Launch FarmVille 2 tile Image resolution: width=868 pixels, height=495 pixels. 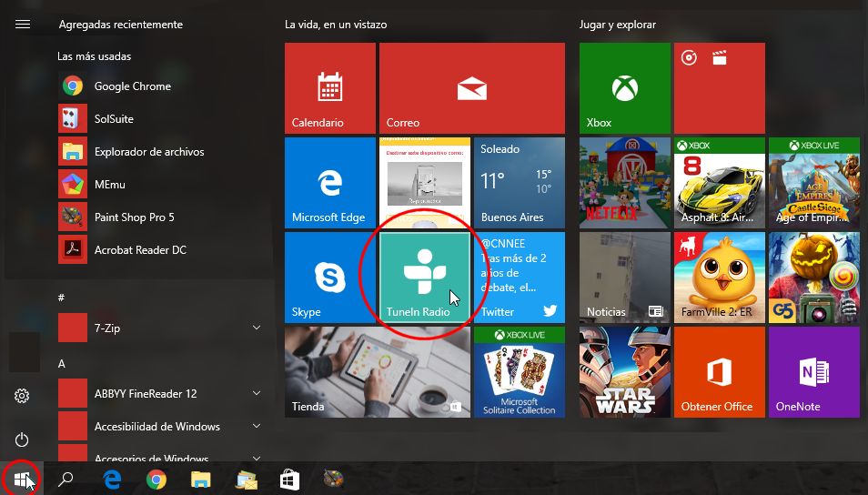pyautogui.click(x=720, y=278)
